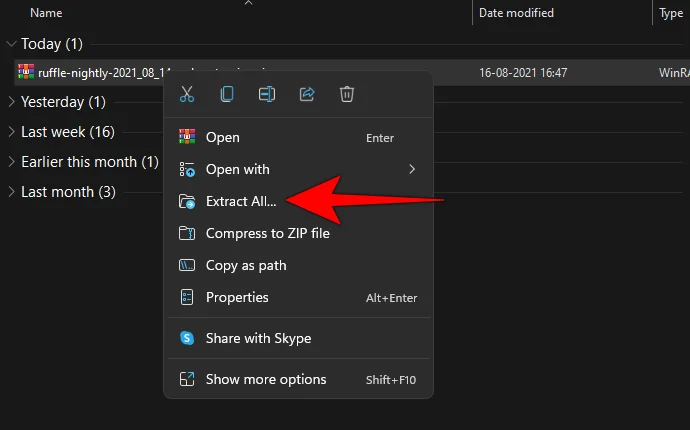Choose Extract All... option
This screenshot has width=690, height=430.
pyautogui.click(x=298, y=201)
